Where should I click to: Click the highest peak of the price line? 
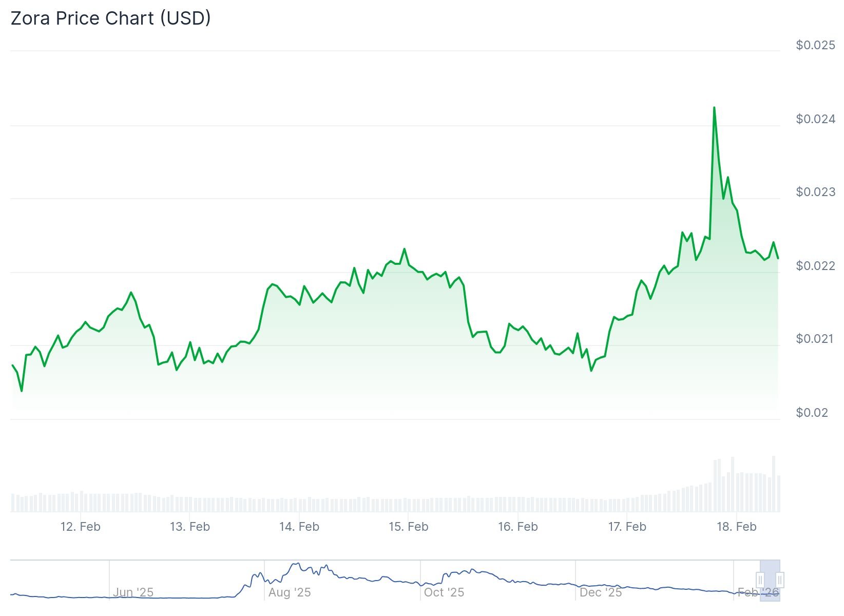714,108
